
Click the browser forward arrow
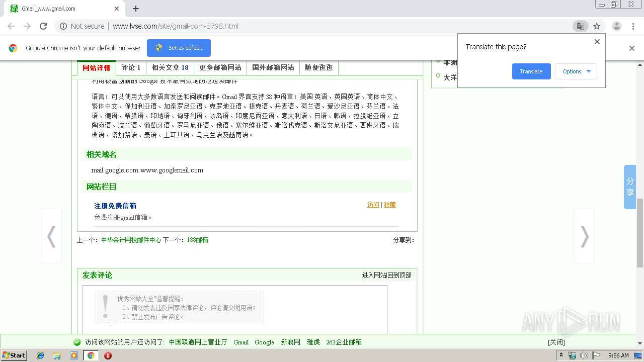(27, 26)
